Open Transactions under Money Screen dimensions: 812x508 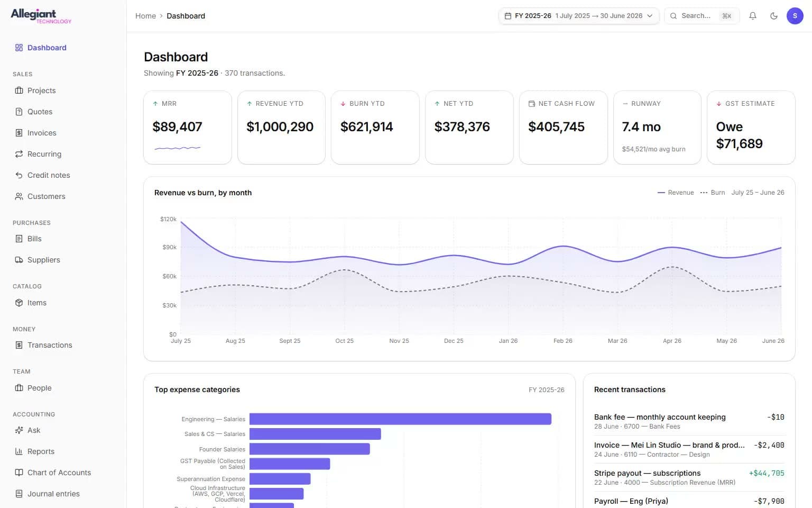coord(50,345)
